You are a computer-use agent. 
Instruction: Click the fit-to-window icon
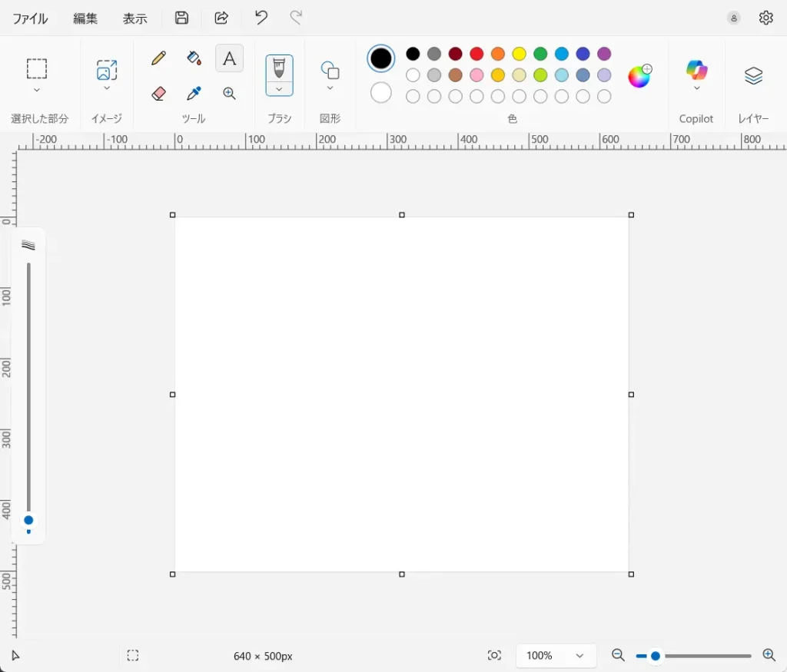pyautogui.click(x=494, y=655)
